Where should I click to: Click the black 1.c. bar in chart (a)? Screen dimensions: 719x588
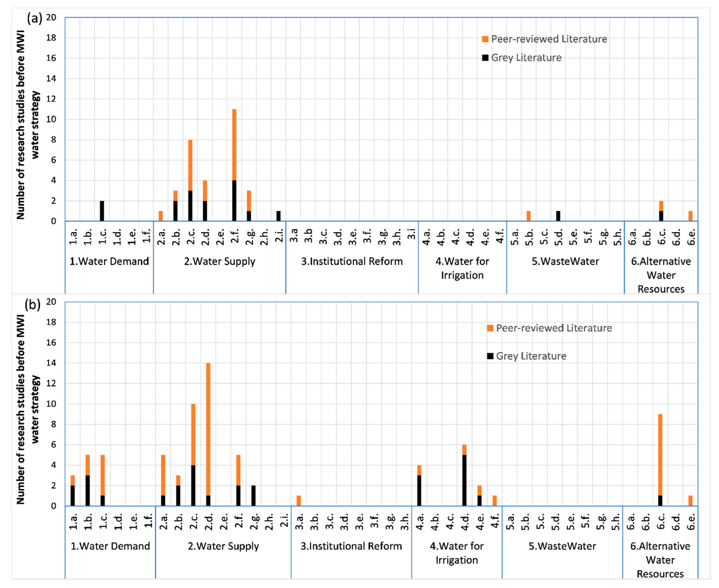click(102, 211)
